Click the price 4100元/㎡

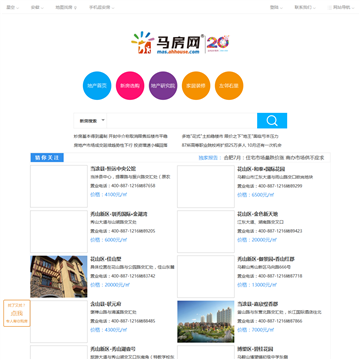click(108, 195)
